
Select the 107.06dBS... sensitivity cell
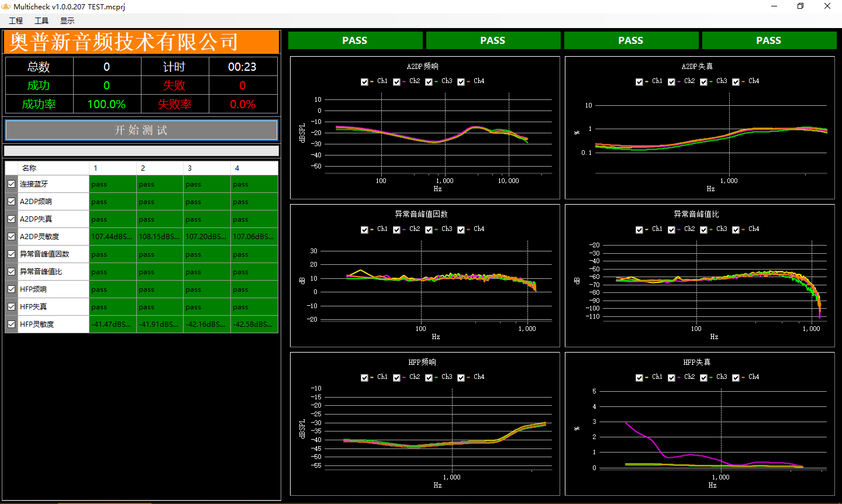point(254,236)
